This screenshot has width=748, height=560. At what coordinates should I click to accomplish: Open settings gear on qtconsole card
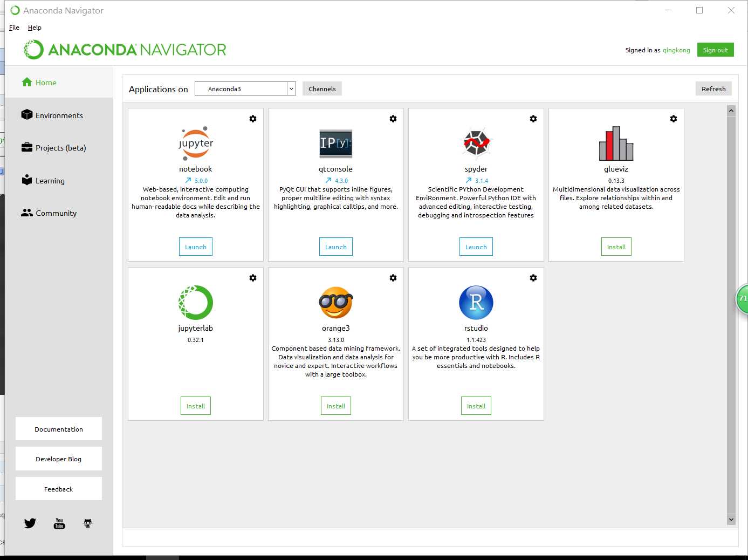(x=393, y=119)
